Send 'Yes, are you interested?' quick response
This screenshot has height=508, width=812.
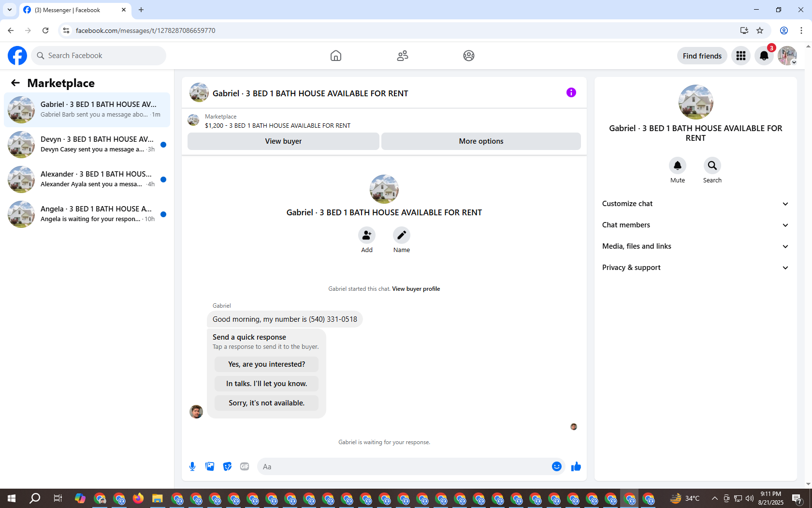pyautogui.click(x=267, y=364)
